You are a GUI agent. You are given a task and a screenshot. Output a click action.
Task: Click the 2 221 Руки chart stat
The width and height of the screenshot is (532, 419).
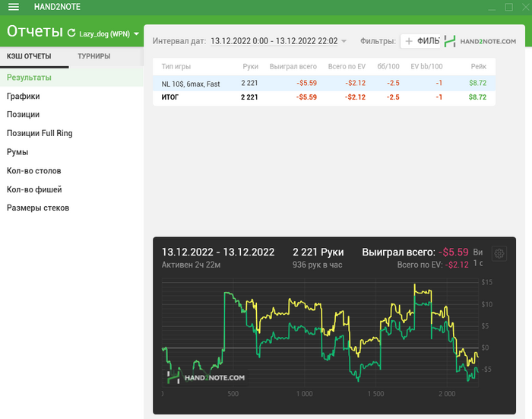pyautogui.click(x=318, y=252)
